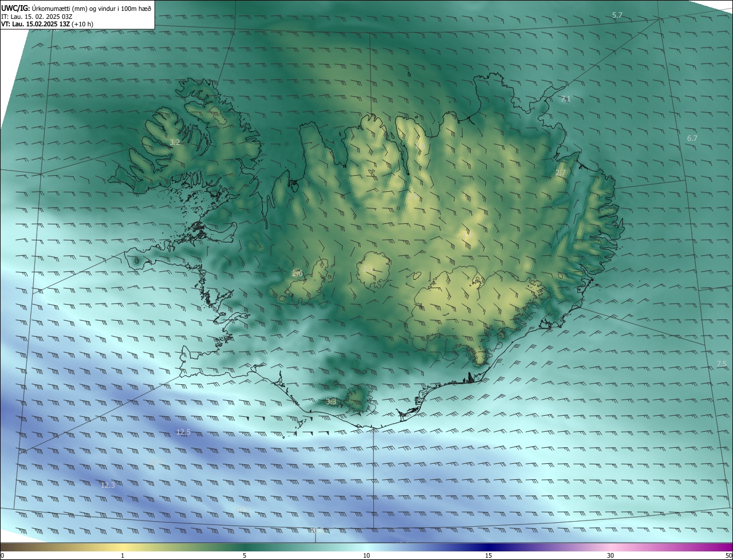Pick the 2.7 value label on the map
733x560 pixels.
click(561, 173)
